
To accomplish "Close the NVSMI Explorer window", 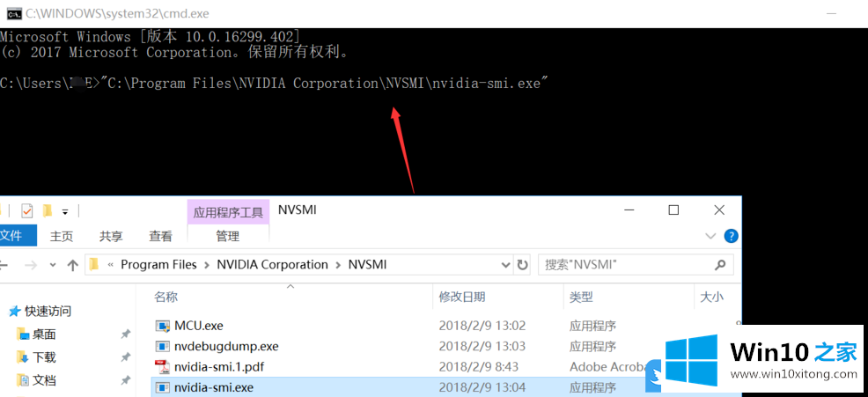I will tap(719, 210).
